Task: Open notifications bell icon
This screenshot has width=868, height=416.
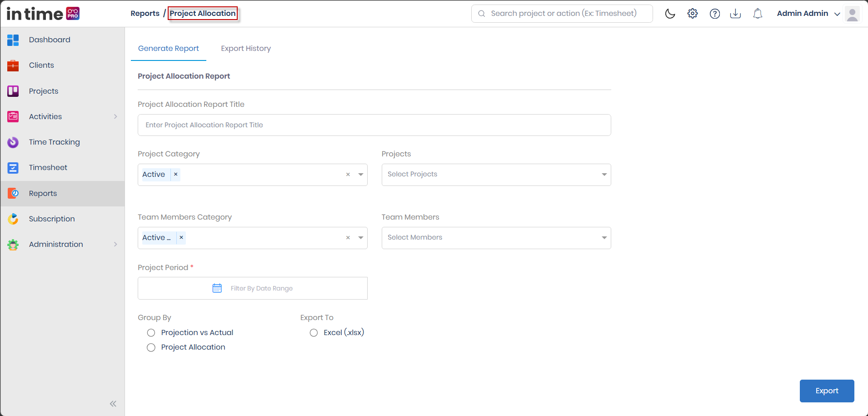Action: [x=758, y=14]
